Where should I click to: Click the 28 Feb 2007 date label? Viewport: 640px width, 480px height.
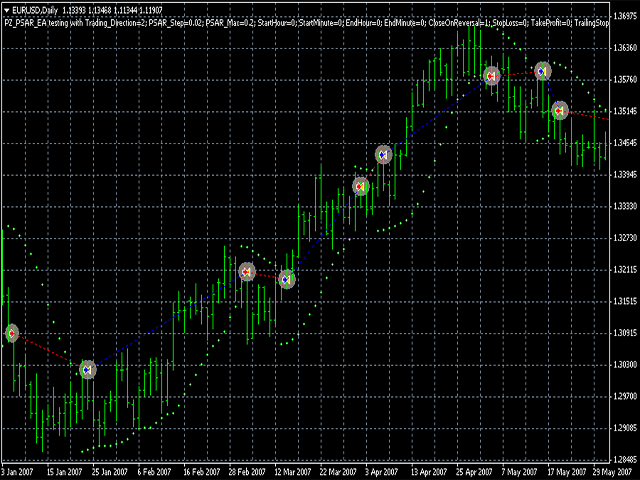[247, 473]
